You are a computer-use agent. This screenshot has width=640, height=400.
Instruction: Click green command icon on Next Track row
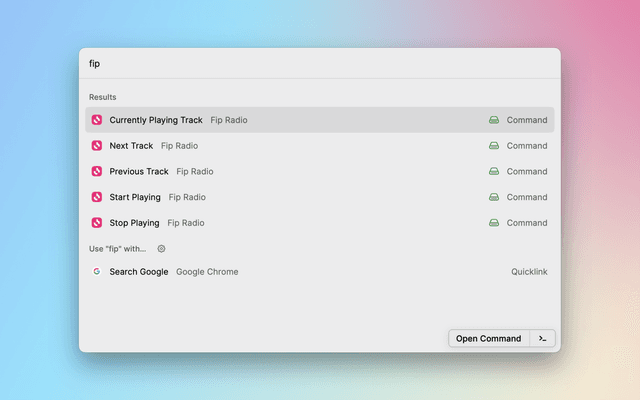(x=494, y=146)
